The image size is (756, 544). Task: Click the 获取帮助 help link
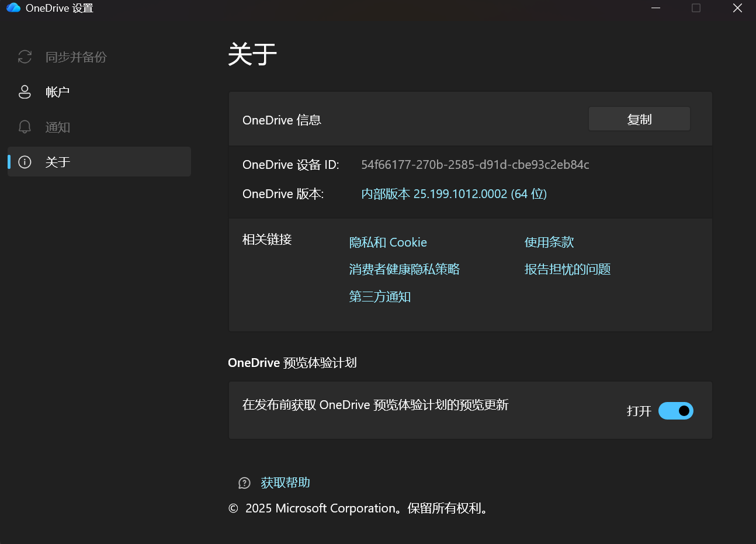pos(285,483)
